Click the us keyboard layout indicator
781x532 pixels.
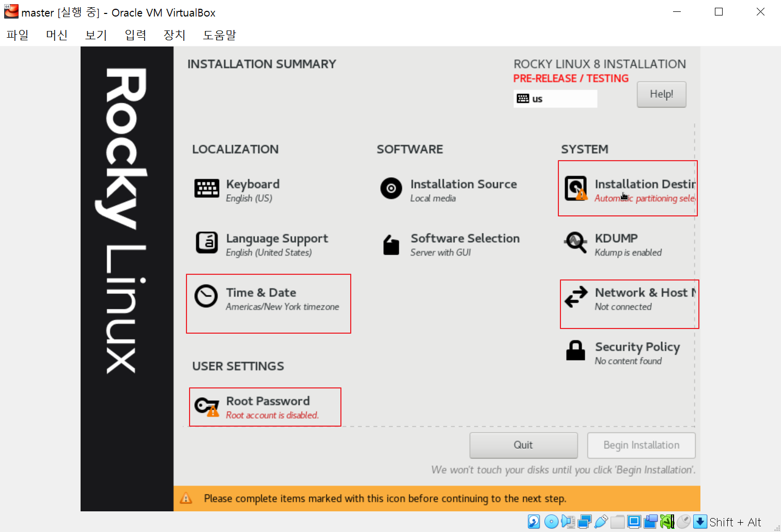coord(555,99)
